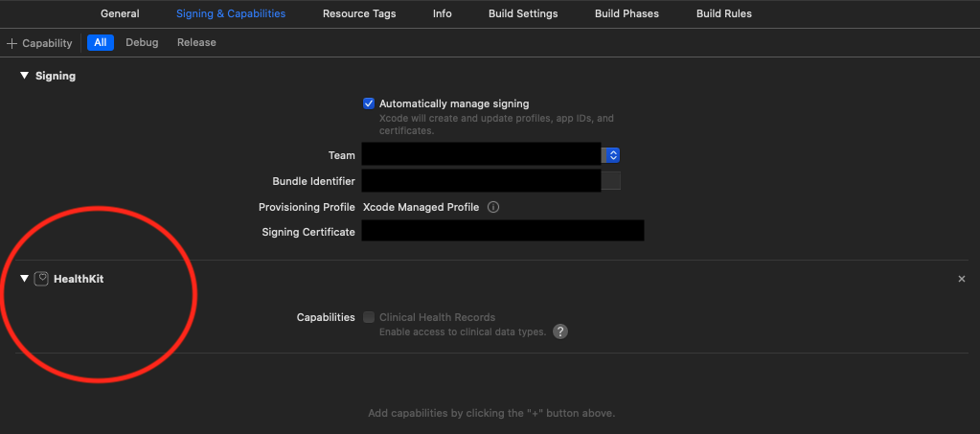
Task: Toggle Automatically manage signing checkbox
Action: click(369, 103)
